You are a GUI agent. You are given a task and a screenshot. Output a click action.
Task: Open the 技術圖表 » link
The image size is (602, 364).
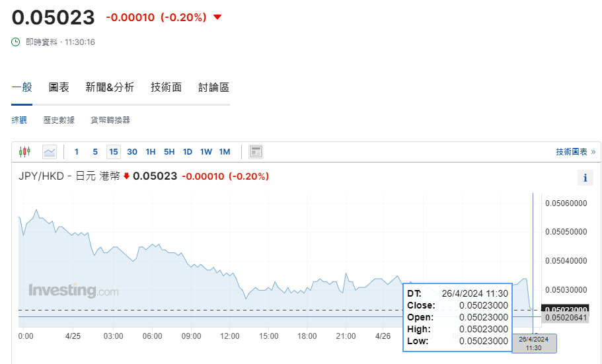coord(575,152)
